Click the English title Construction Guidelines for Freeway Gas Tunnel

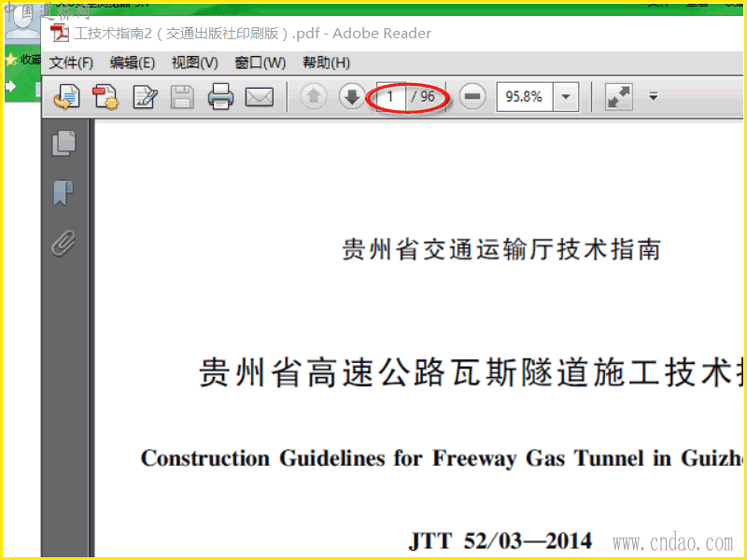point(392,458)
